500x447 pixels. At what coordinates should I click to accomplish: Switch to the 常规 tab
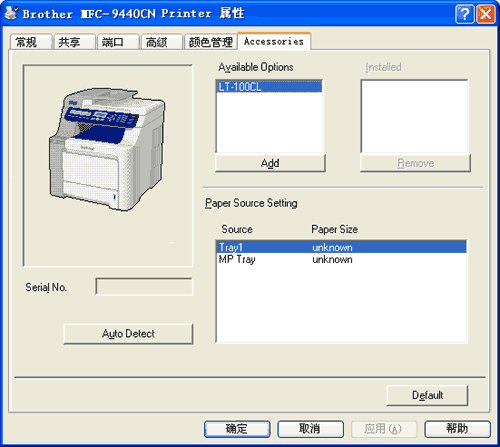(30, 42)
